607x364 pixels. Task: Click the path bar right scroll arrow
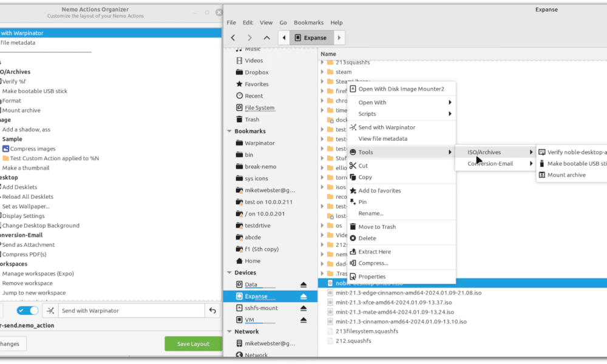339,38
